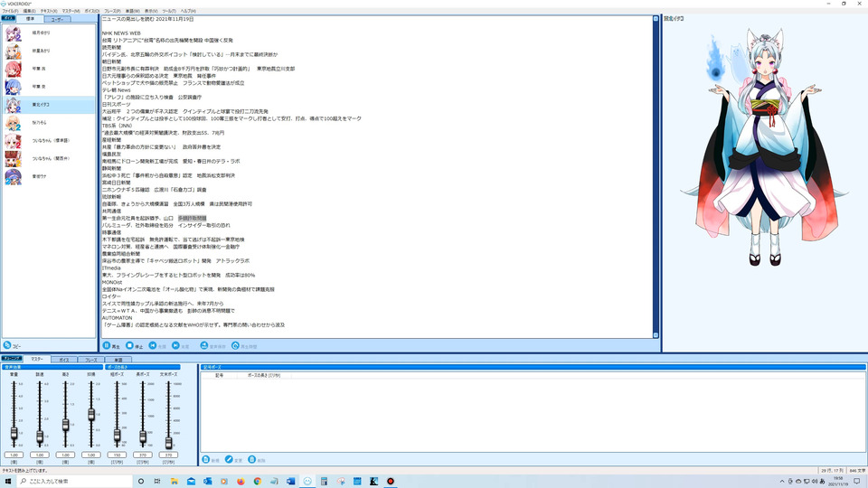868x488 pixels.
Task: Switch to the 標準 voice list tab
Action: tap(30, 19)
